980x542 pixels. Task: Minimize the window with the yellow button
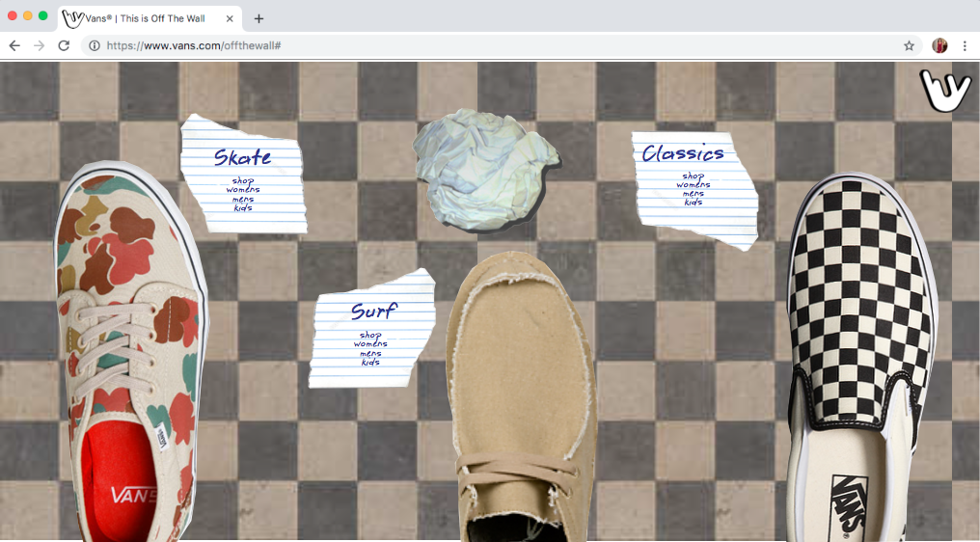coord(28,15)
